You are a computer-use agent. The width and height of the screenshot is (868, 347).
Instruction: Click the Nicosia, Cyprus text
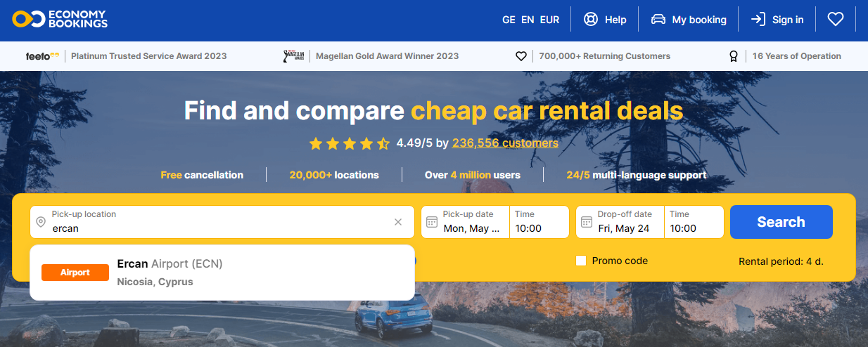(155, 282)
